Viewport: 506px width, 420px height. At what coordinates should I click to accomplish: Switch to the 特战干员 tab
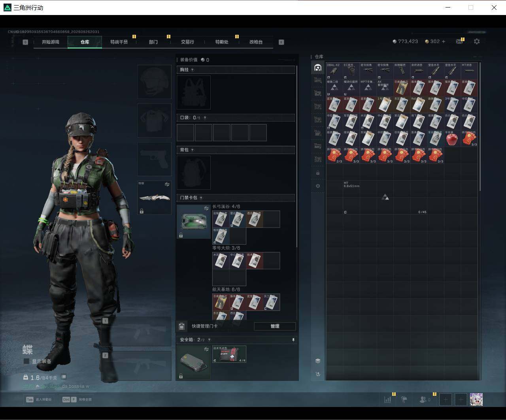coord(119,42)
